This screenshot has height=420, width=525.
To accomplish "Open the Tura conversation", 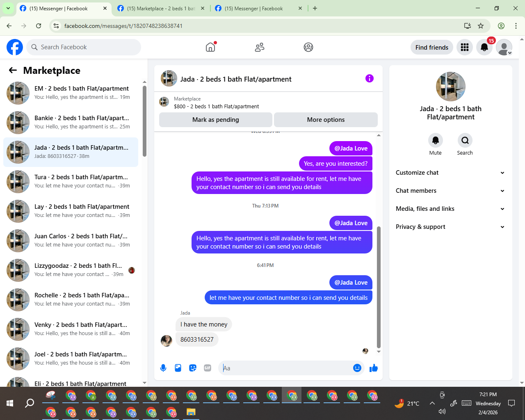I will tap(71, 182).
